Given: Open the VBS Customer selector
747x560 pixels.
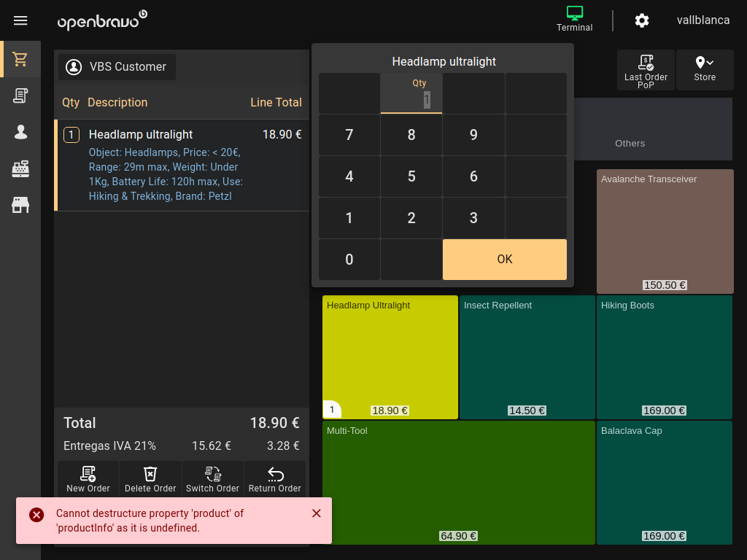Looking at the screenshot, I should click(117, 67).
